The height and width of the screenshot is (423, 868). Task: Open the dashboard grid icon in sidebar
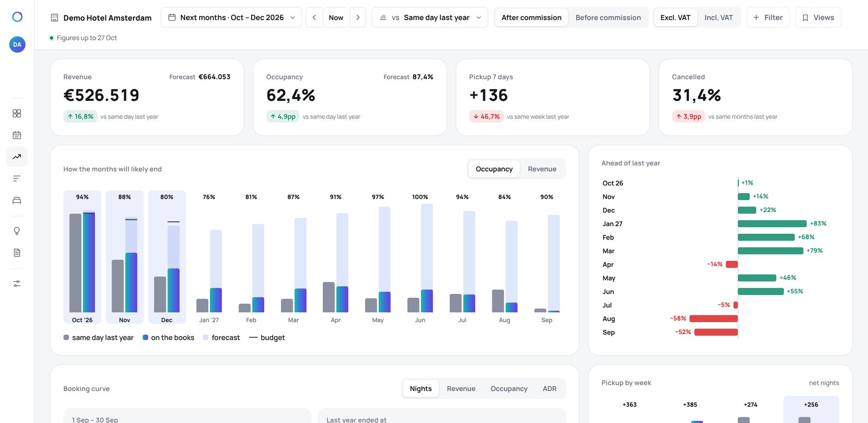pyautogui.click(x=17, y=113)
